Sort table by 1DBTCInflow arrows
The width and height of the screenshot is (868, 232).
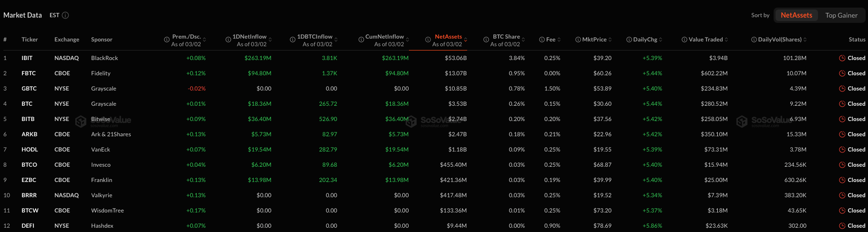coord(336,40)
